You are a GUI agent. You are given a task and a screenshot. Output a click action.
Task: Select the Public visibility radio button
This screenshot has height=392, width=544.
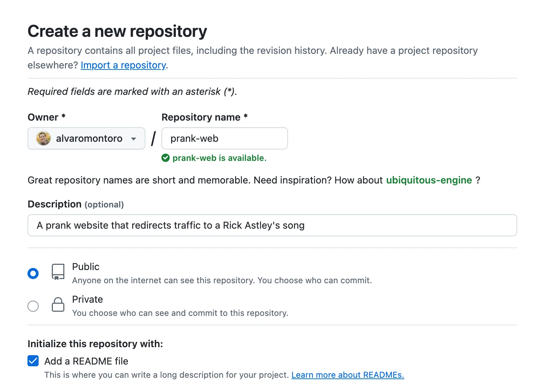tap(33, 273)
